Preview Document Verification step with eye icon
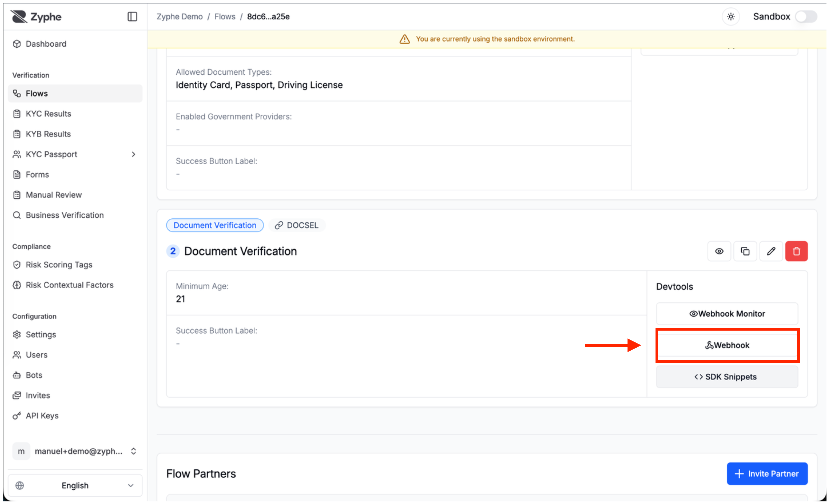 [719, 251]
